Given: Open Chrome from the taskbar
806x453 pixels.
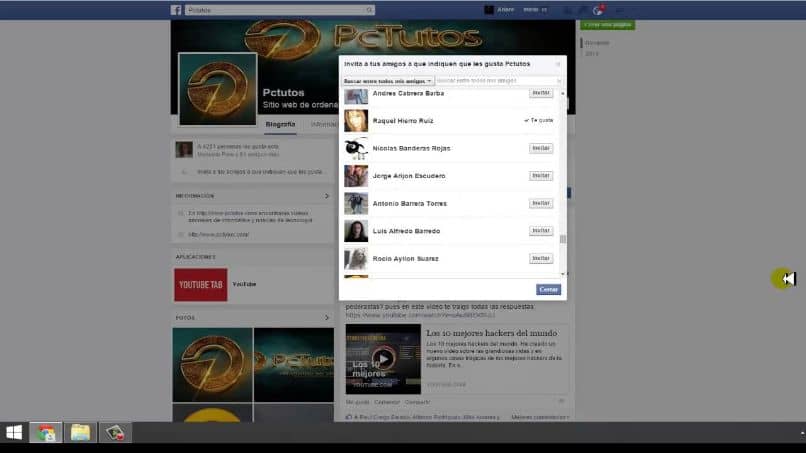Looking at the screenshot, I should (x=46, y=432).
